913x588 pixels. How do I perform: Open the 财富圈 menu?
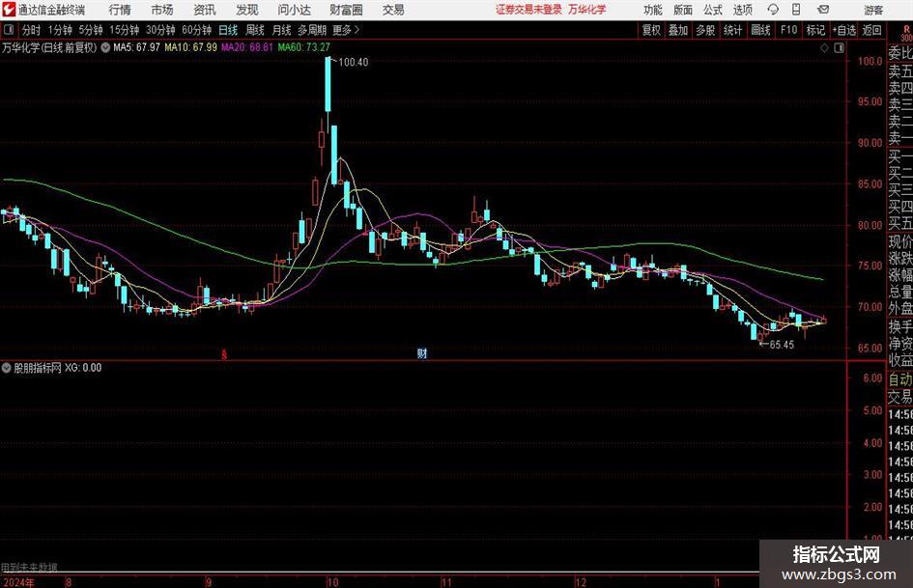click(x=346, y=10)
